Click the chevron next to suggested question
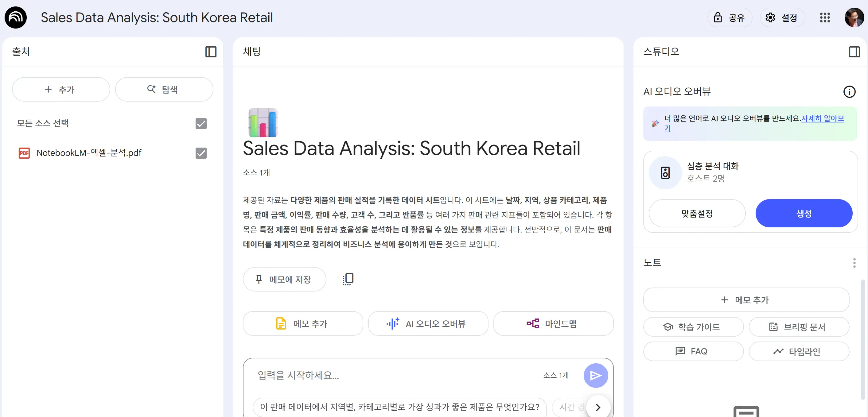The height and width of the screenshot is (417, 868). pyautogui.click(x=598, y=407)
